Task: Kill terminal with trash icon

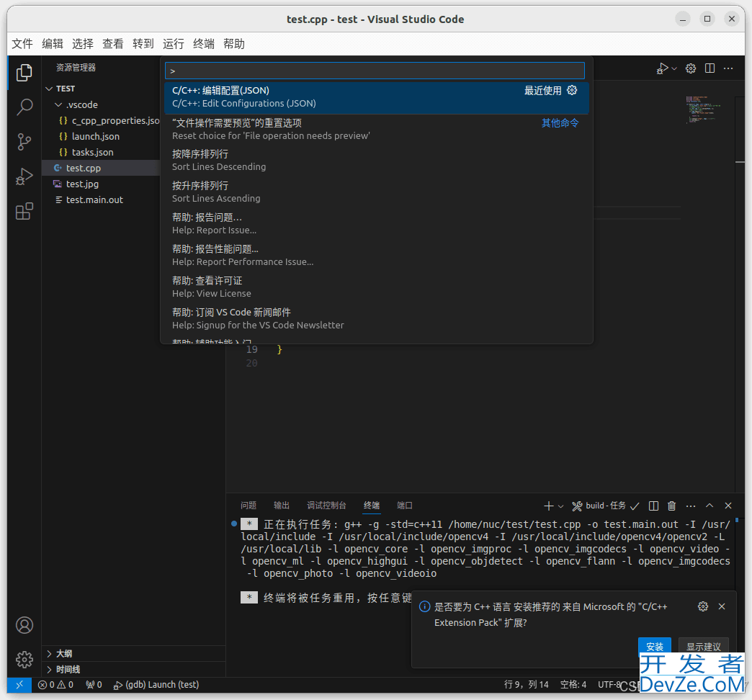Action: [x=672, y=506]
